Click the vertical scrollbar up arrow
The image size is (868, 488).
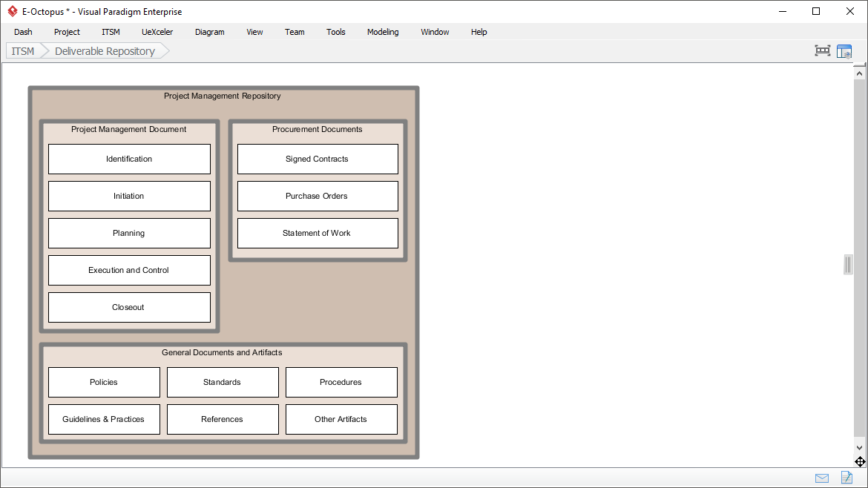pos(859,73)
